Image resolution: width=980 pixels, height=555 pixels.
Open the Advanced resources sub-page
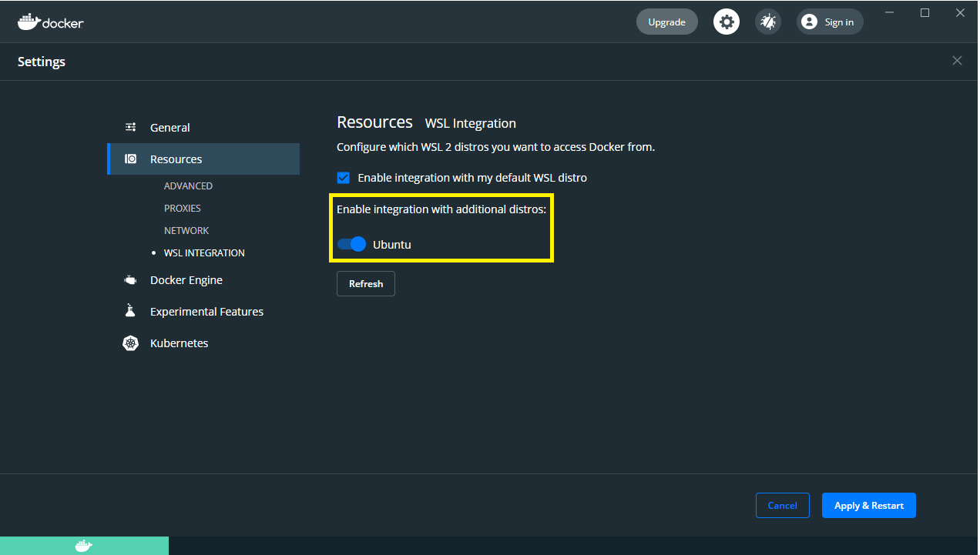click(188, 186)
